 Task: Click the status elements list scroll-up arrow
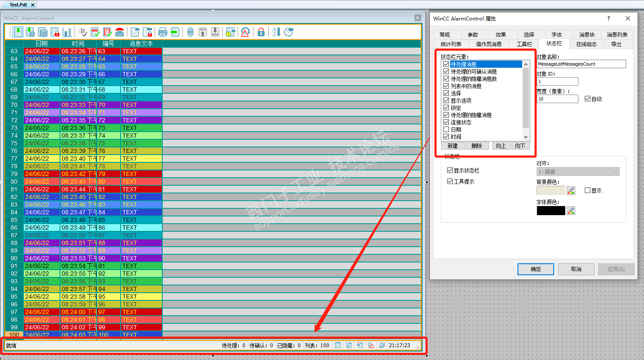[526, 64]
